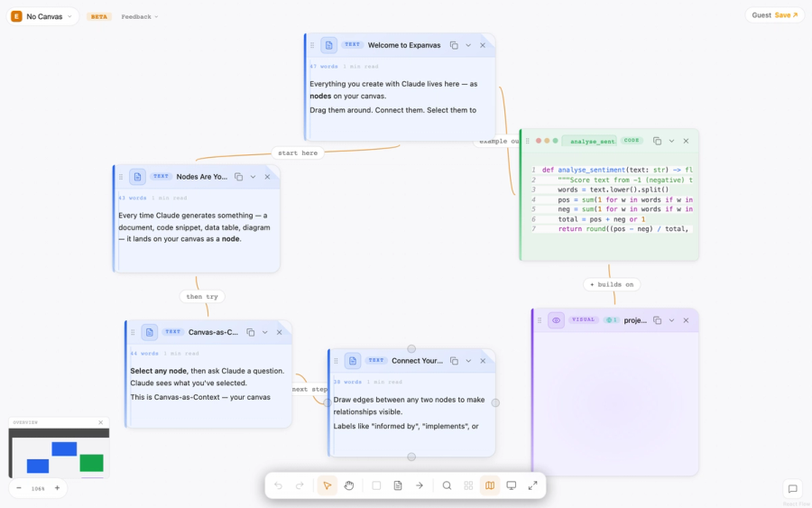This screenshot has height=508, width=812.
Task: Click code line 'return round((pos - neg) / total,'
Action: (x=623, y=229)
